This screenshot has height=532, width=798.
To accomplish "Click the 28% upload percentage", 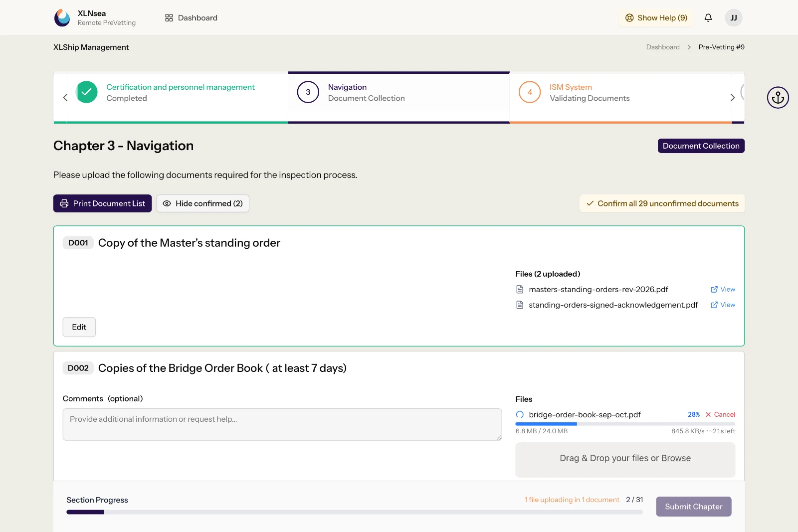I will (x=694, y=415).
